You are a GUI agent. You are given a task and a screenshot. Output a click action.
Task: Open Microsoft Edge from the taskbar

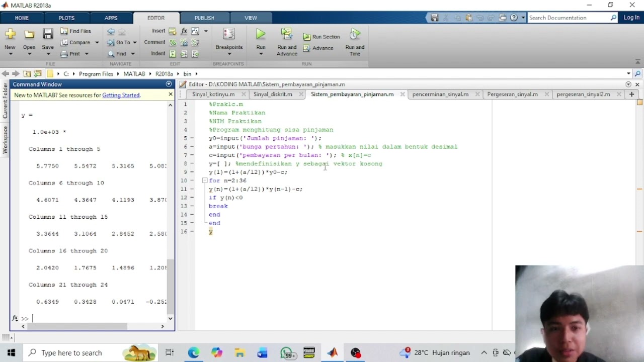coord(194,352)
